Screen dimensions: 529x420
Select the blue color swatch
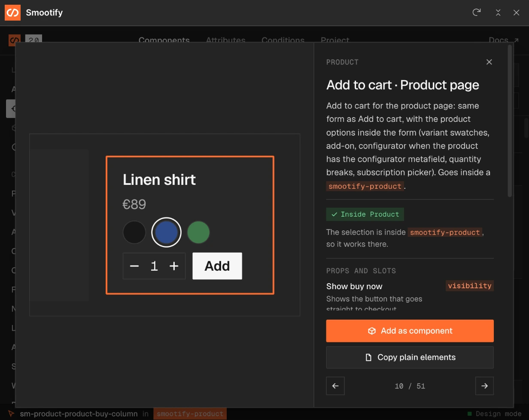166,232
